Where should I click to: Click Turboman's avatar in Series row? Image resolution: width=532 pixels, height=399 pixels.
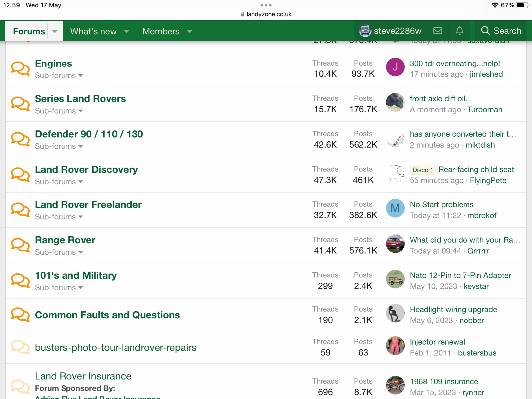[395, 102]
